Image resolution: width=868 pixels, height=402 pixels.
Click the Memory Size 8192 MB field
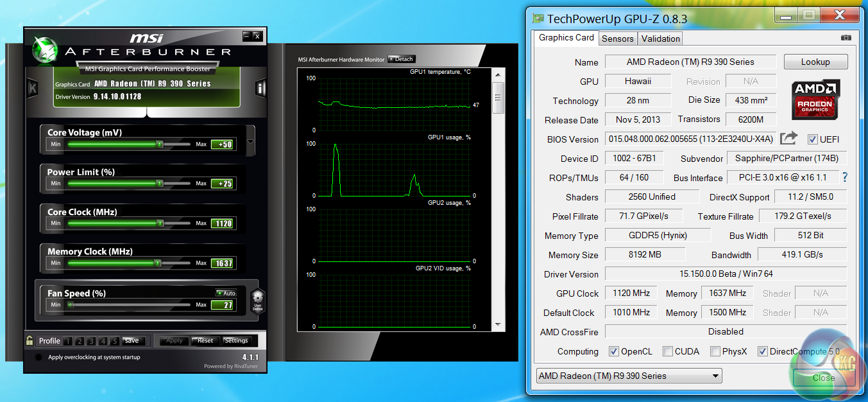tap(645, 255)
